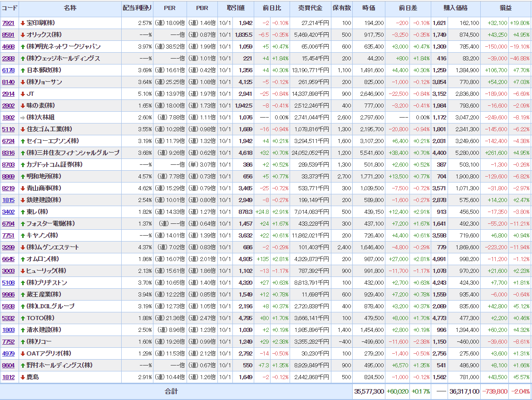Click the green up arrow beside キヤノン(株)
This screenshot has height=400, width=532.
[x=23, y=235]
